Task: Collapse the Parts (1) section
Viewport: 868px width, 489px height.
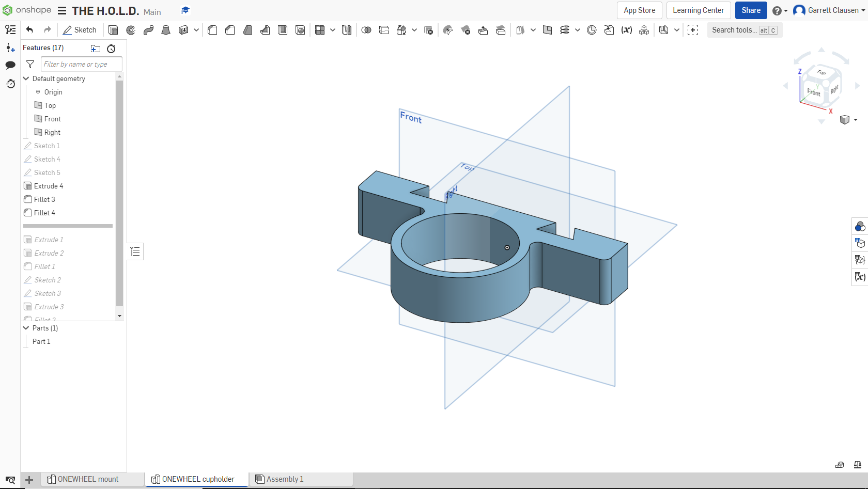Action: (x=26, y=328)
